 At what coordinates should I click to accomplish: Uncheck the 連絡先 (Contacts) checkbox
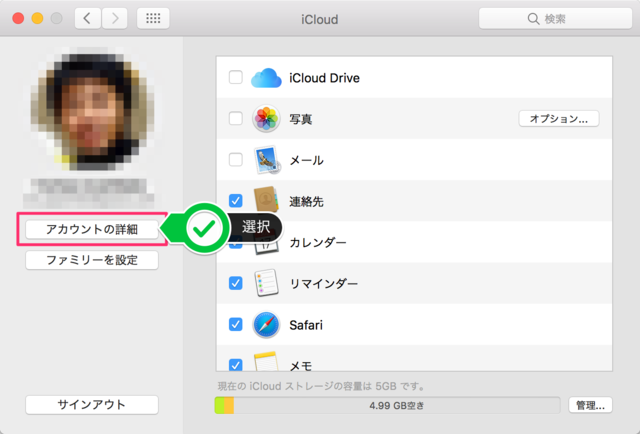point(236,201)
